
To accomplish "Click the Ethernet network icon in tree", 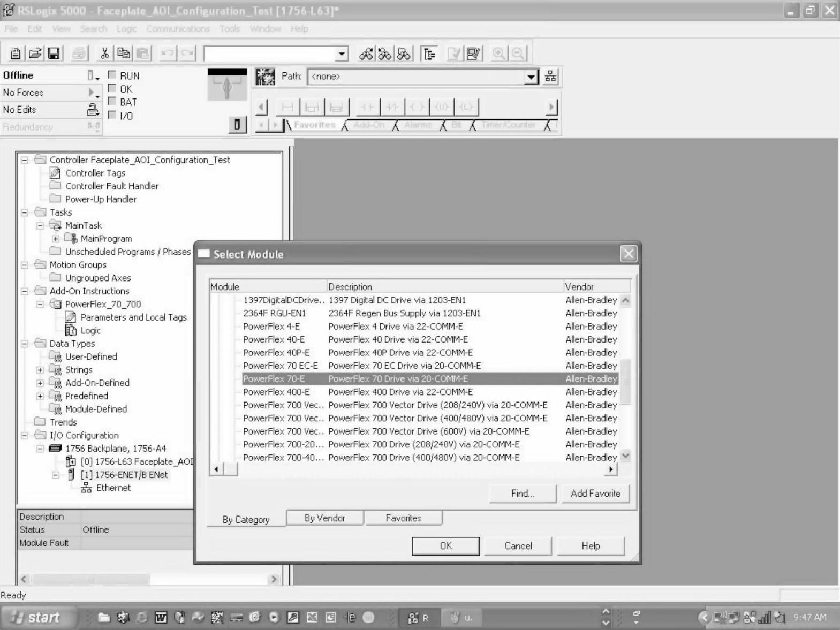I will tap(86, 488).
